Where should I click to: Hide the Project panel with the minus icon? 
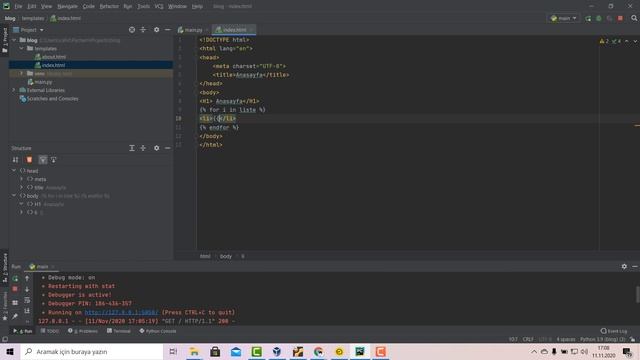[168, 30]
